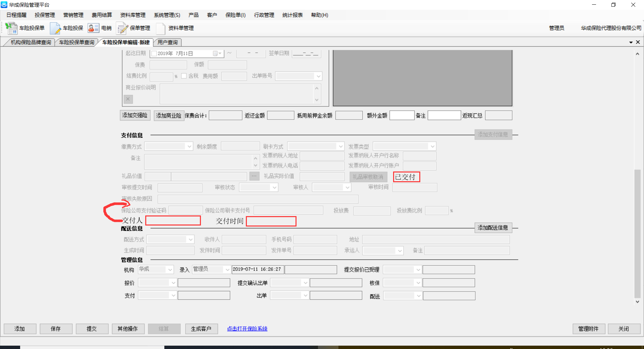Open the 审核人 dropdown
The width and height of the screenshot is (644, 349).
347,188
